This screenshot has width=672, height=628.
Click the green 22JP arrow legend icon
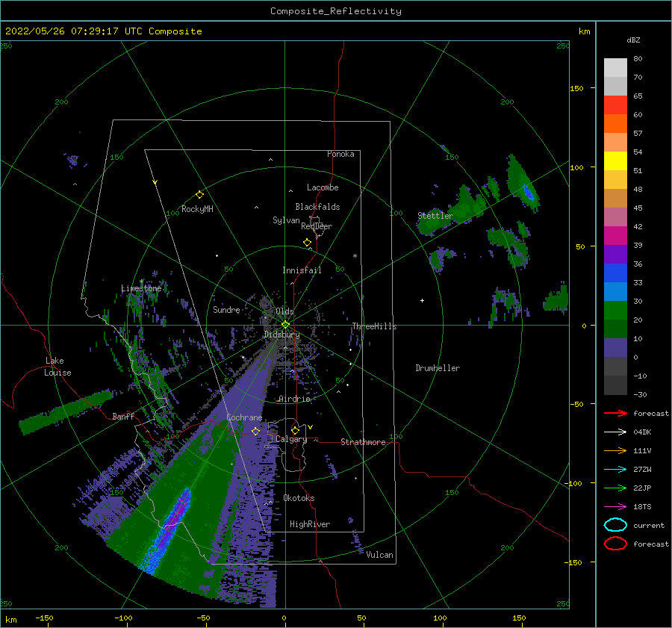click(615, 488)
